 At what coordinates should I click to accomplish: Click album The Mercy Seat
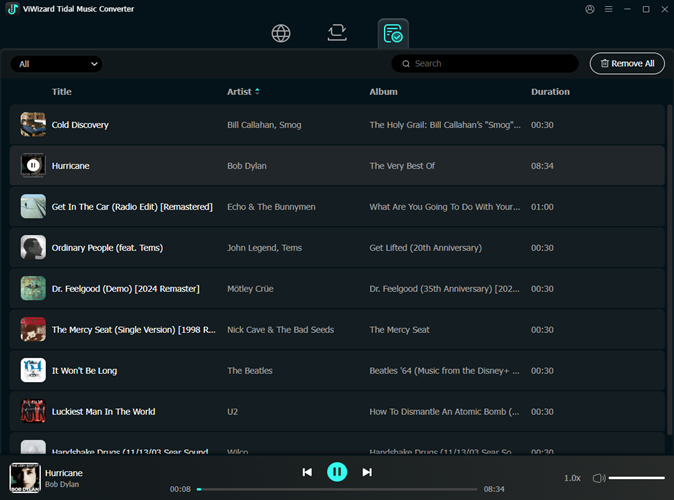pos(399,330)
